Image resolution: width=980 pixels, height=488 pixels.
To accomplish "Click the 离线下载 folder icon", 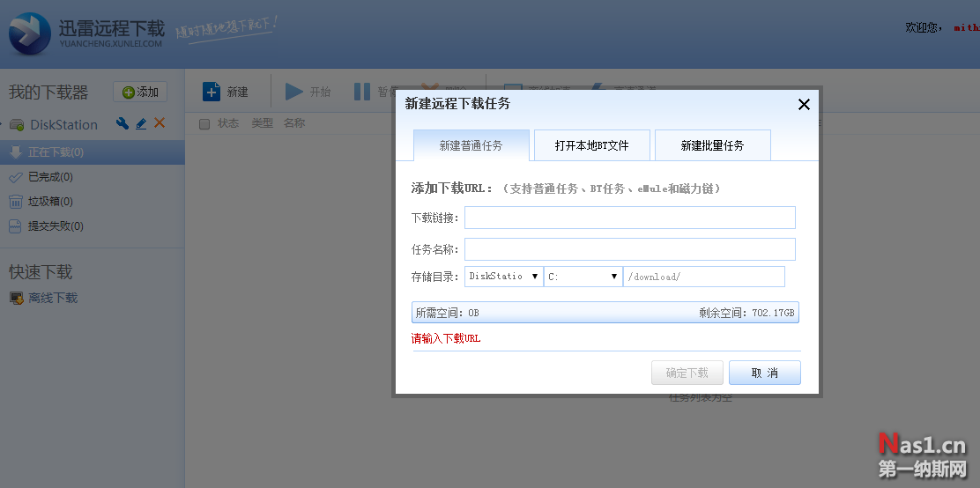I will click(x=16, y=298).
